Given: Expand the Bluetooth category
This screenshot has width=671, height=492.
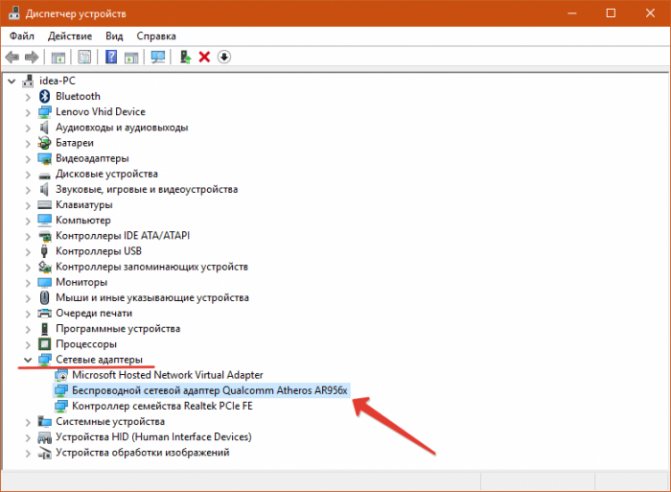Looking at the screenshot, I should (x=28, y=97).
